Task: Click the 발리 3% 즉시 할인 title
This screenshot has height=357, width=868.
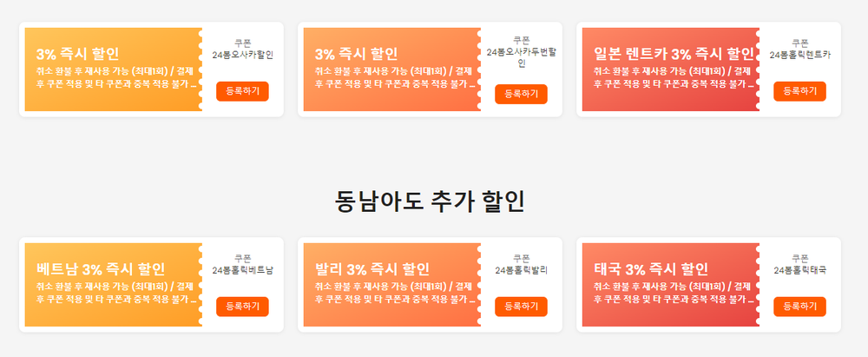Action: [x=372, y=269]
